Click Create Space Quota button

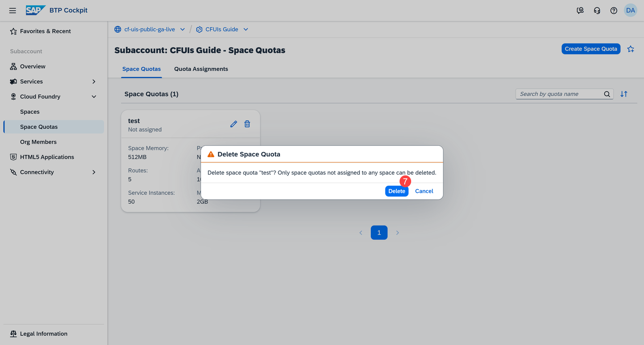(591, 49)
